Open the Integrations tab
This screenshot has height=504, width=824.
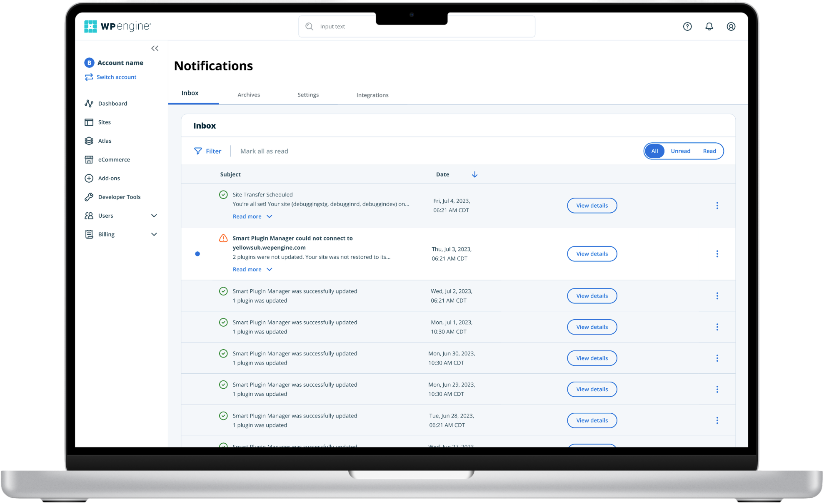[x=372, y=95]
